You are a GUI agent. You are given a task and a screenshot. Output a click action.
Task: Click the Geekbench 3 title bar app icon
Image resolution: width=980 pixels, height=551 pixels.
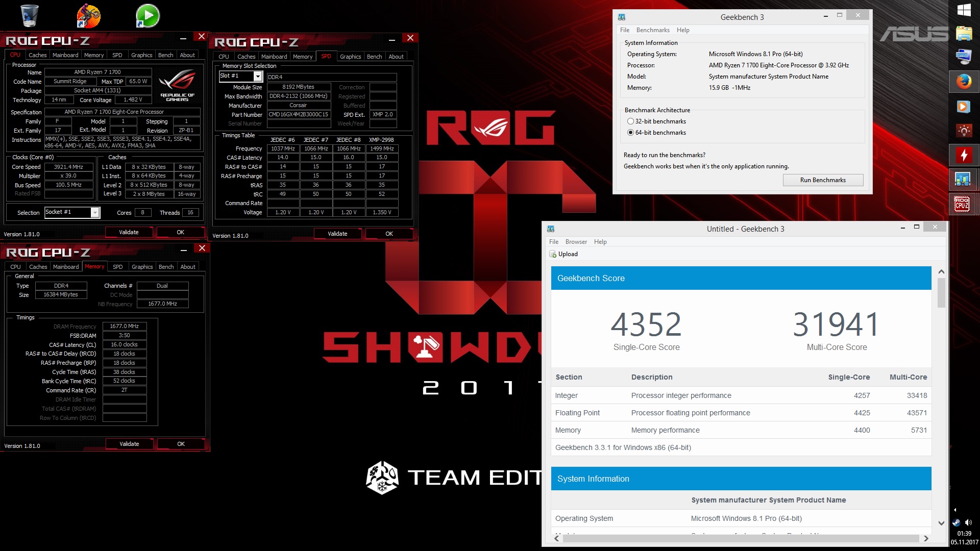coord(622,17)
